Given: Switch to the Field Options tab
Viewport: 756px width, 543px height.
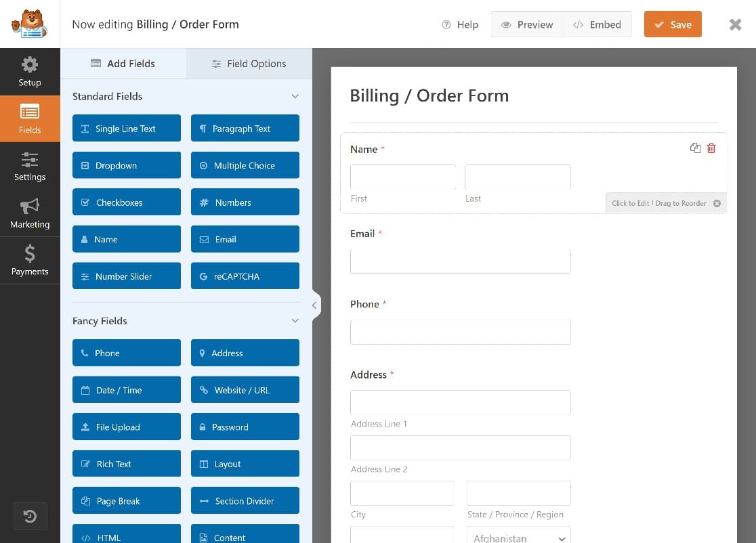Looking at the screenshot, I should coord(249,63).
